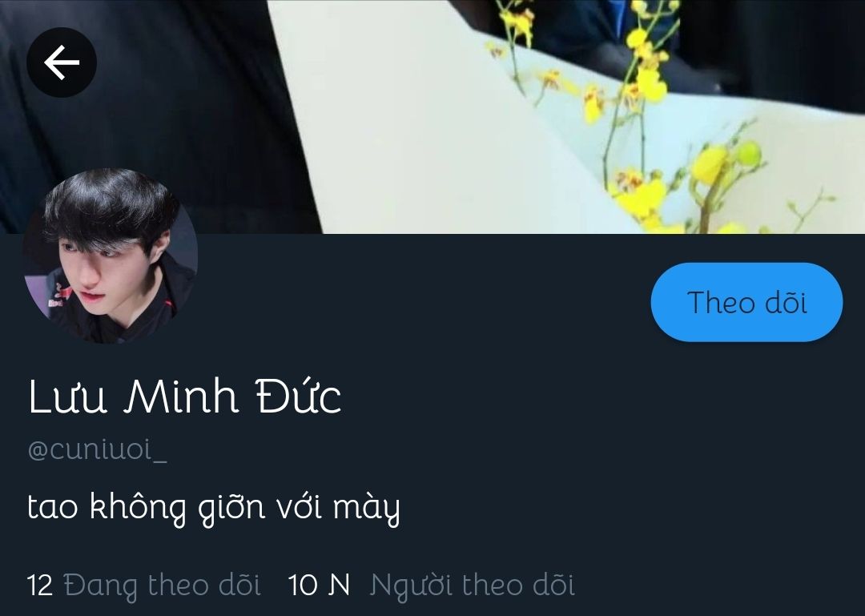Open the header banner image
This screenshot has height=616, width=865.
[432, 116]
